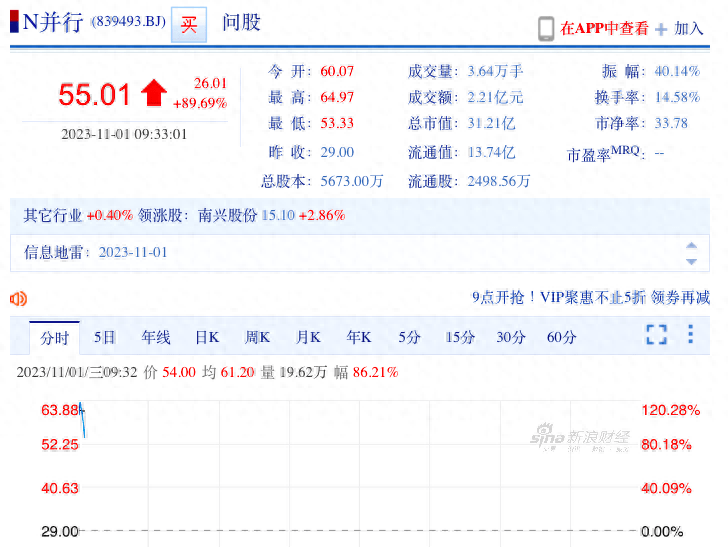
Task: Select the 周K chart tab
Action: click(257, 337)
